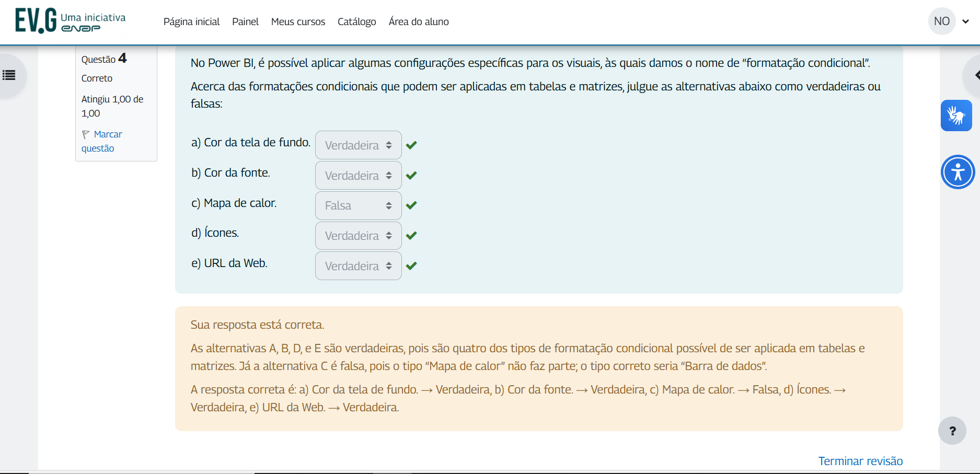
Task: Expand the right side drawer arrow
Action: [975, 75]
